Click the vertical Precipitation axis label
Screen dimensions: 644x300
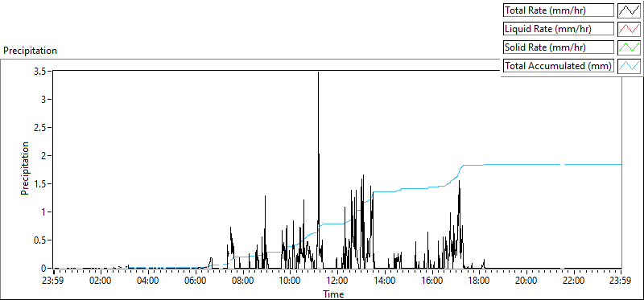(25, 169)
